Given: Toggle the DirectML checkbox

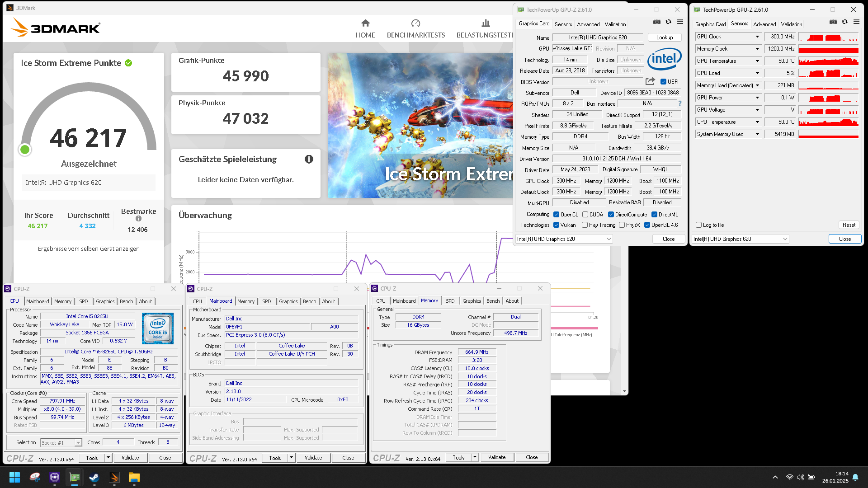Looking at the screenshot, I should (x=654, y=215).
